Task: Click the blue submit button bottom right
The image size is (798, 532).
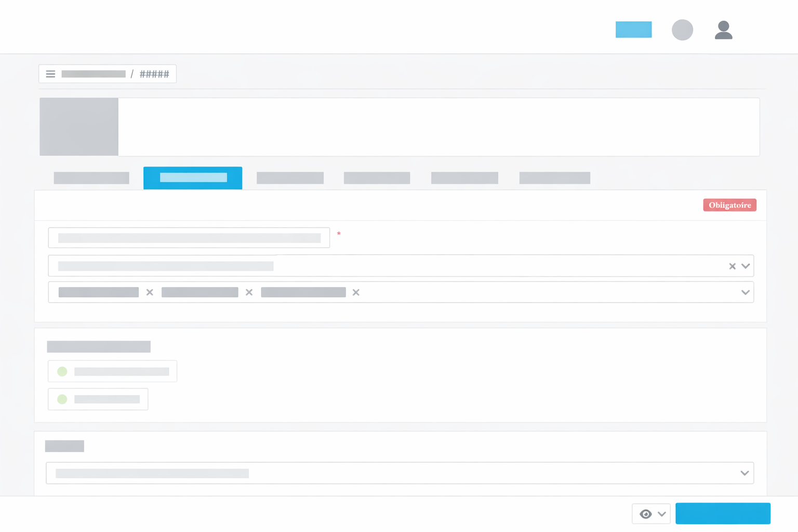Action: [723, 513]
